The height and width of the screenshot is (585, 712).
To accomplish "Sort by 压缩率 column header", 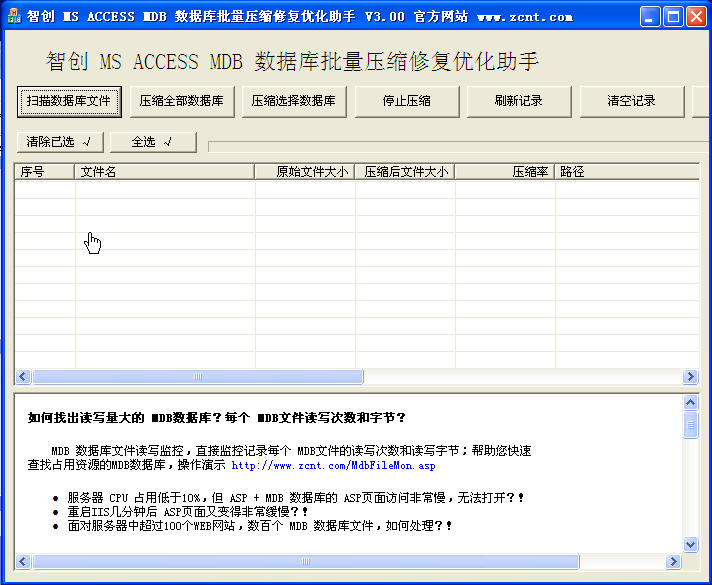I will [504, 172].
